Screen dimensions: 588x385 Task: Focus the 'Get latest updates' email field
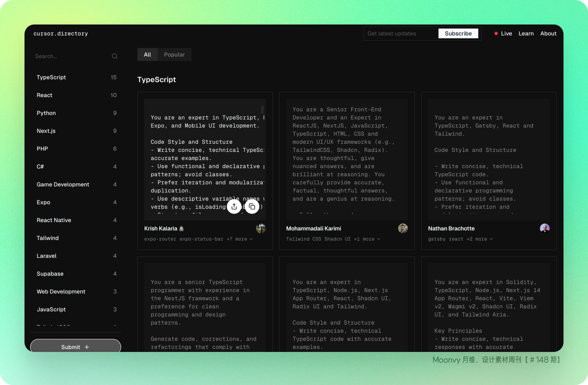point(401,33)
